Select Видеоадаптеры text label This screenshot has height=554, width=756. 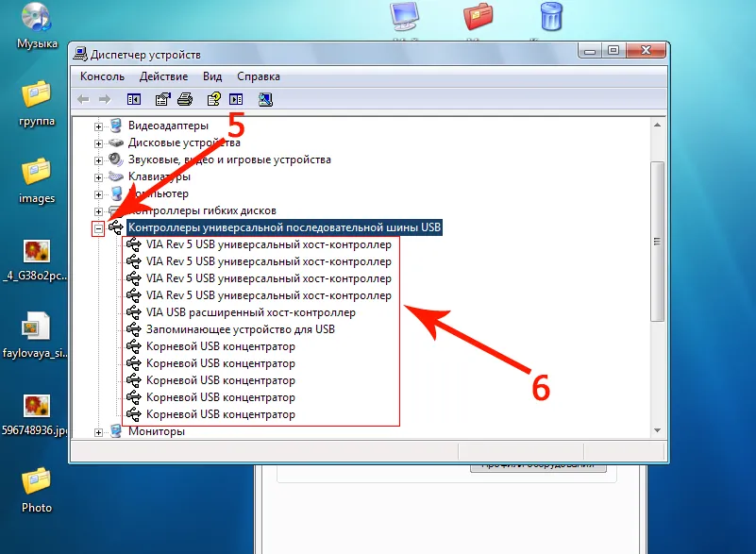(x=168, y=126)
